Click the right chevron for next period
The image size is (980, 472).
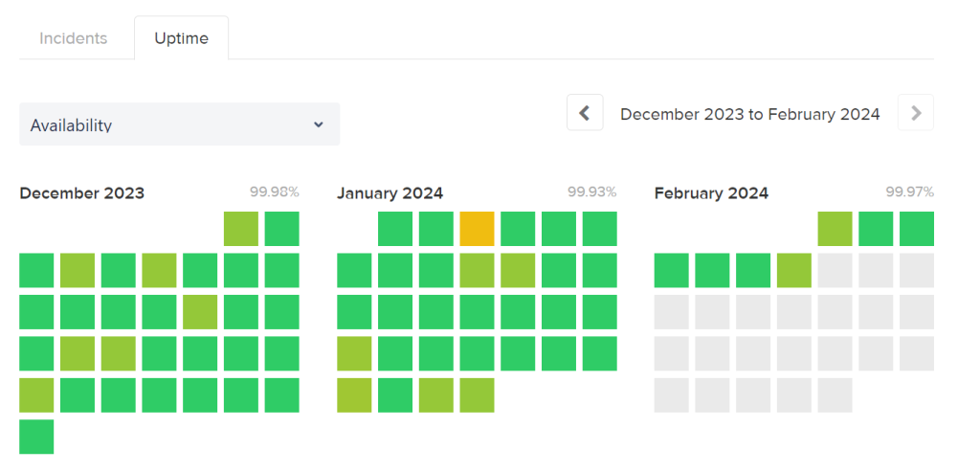[x=916, y=113]
